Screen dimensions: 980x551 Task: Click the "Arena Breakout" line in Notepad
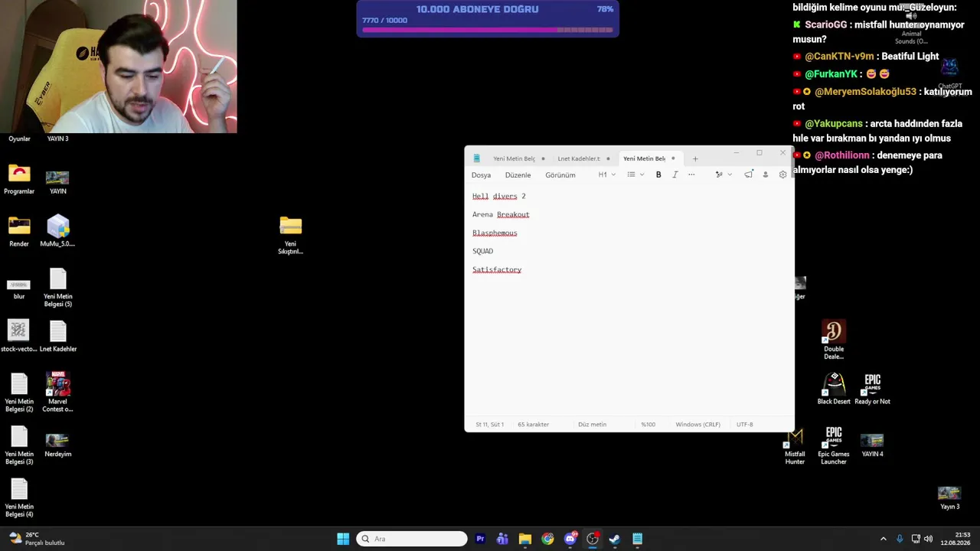[501, 214]
